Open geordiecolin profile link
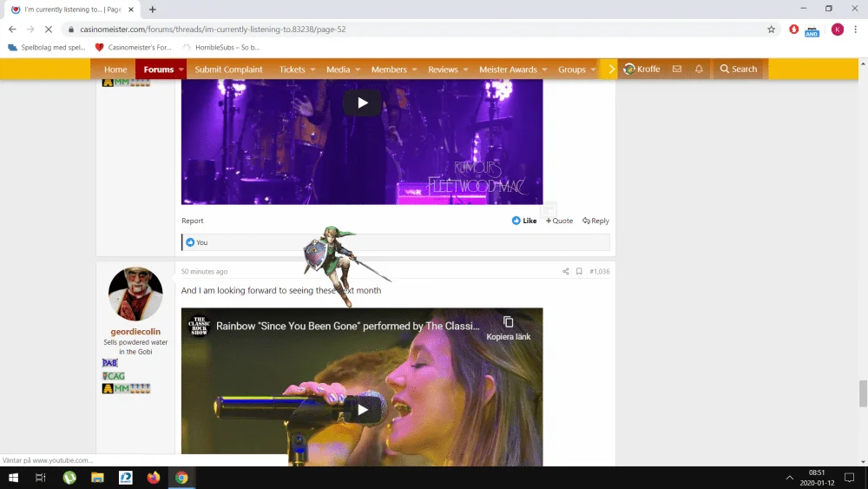This screenshot has height=489, width=868. pos(135,332)
